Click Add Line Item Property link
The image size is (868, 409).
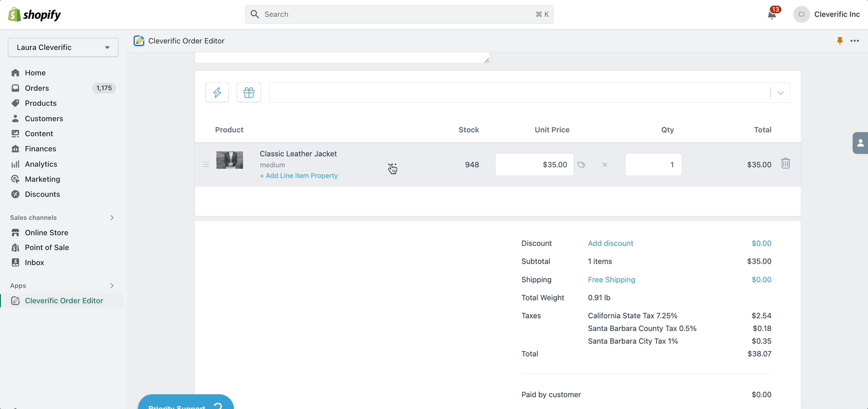pos(299,176)
